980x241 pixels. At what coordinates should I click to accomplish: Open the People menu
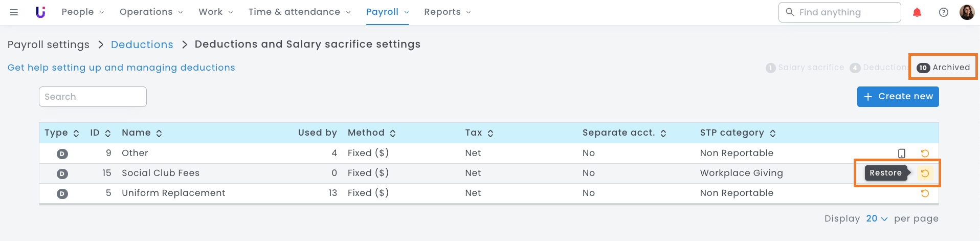82,12
